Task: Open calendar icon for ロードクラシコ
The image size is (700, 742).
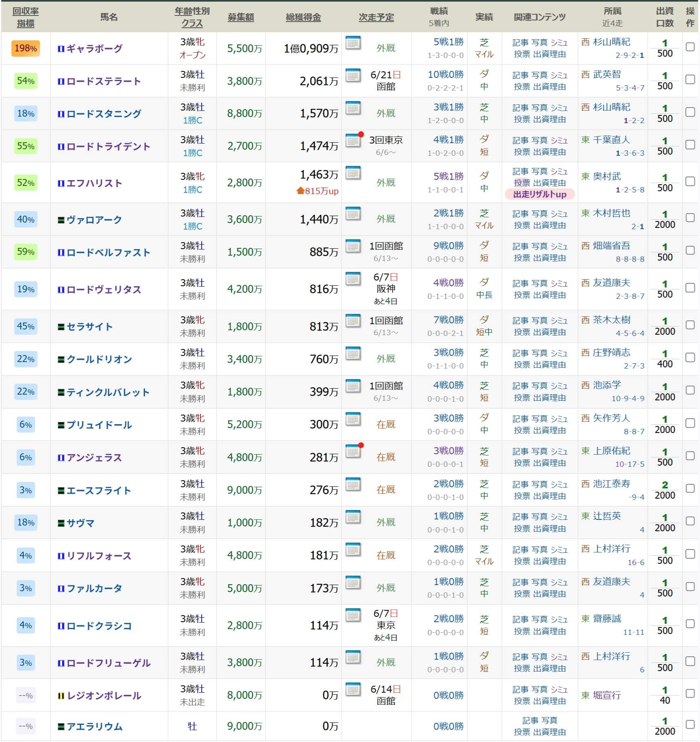Action: click(x=353, y=615)
